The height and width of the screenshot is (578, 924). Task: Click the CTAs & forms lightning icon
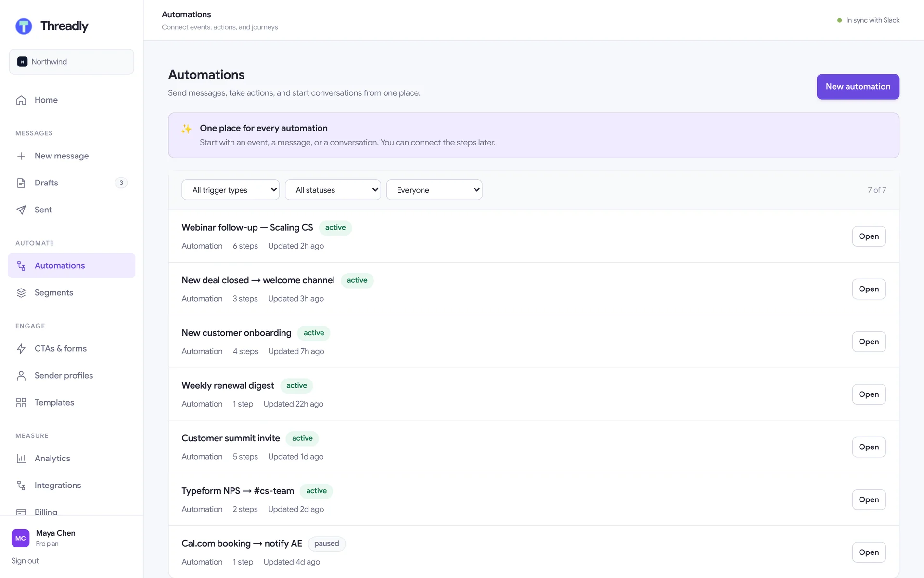[x=21, y=349]
